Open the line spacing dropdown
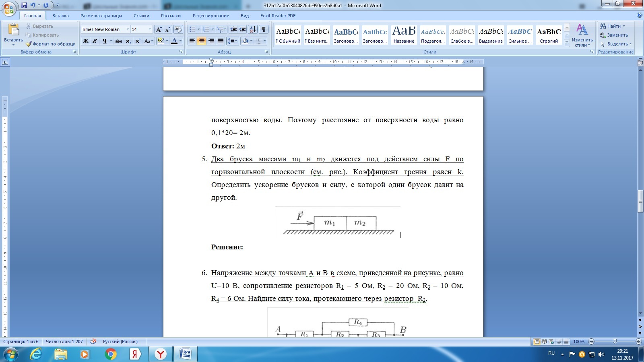Viewport: 644px width, 362px height. pyautogui.click(x=232, y=41)
